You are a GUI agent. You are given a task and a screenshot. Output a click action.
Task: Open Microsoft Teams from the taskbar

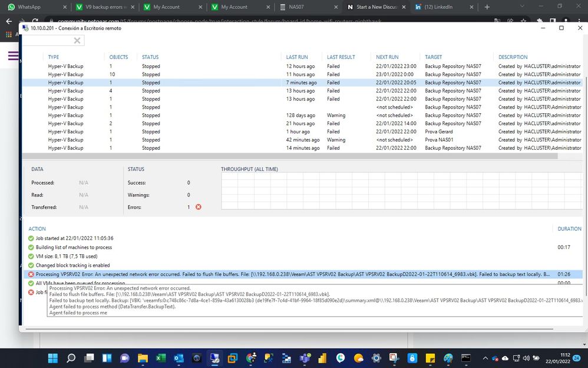(305, 358)
